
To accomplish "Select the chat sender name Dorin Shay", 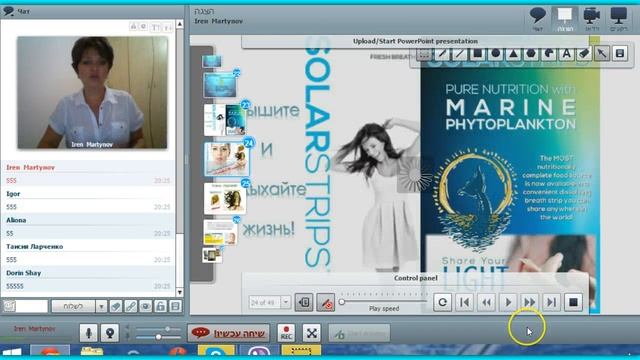I will pos(24,273).
